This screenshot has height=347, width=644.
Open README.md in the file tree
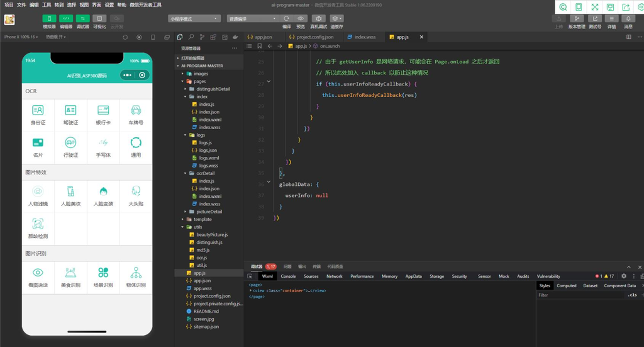(206, 311)
